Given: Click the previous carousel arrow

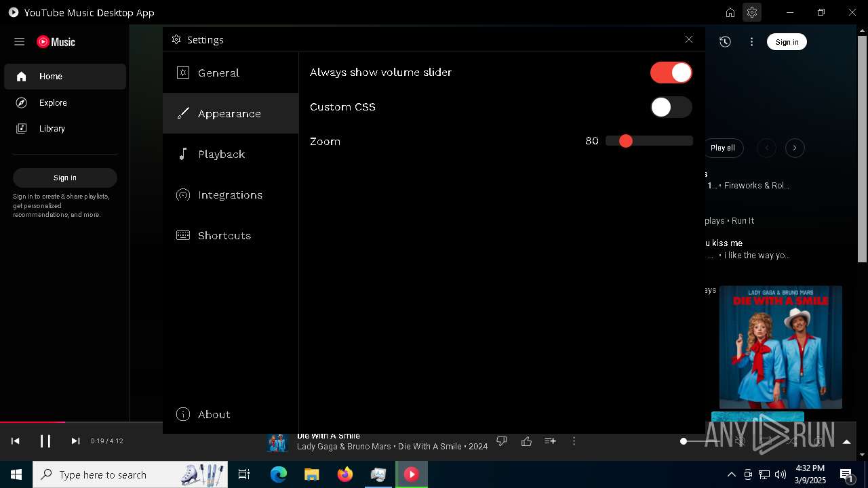Looking at the screenshot, I should 766,148.
